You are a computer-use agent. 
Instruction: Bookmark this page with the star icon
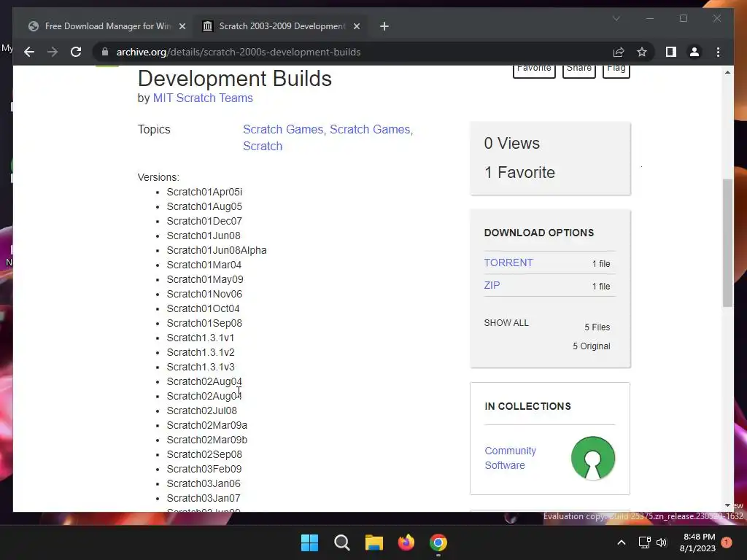[642, 52]
